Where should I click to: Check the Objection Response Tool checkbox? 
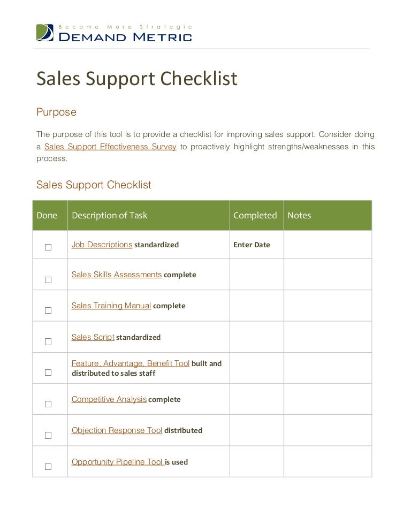tap(48, 436)
